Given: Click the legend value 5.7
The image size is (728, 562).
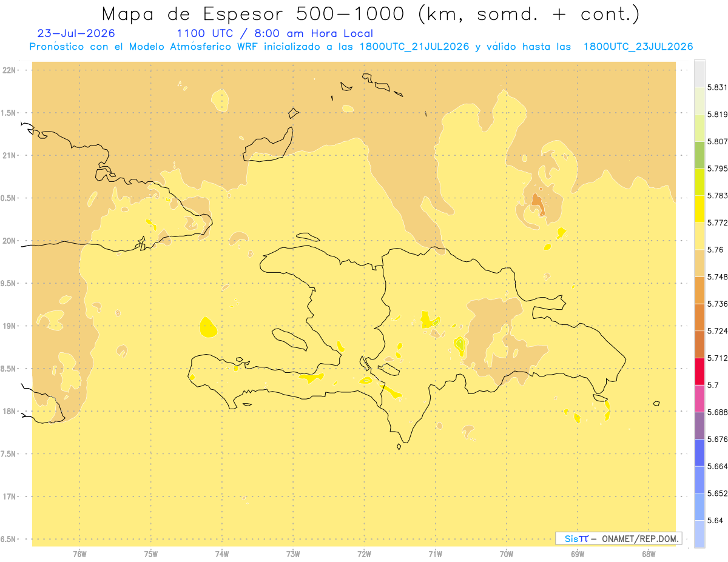Looking at the screenshot, I should pyautogui.click(x=713, y=385).
